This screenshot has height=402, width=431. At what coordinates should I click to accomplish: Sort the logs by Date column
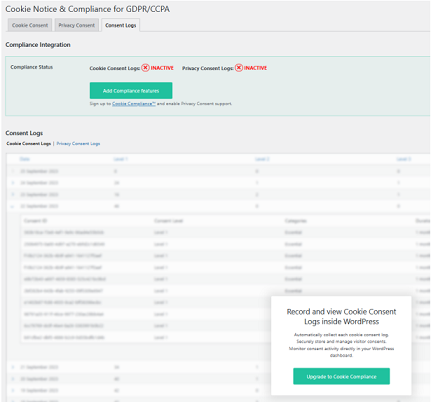tap(25, 159)
